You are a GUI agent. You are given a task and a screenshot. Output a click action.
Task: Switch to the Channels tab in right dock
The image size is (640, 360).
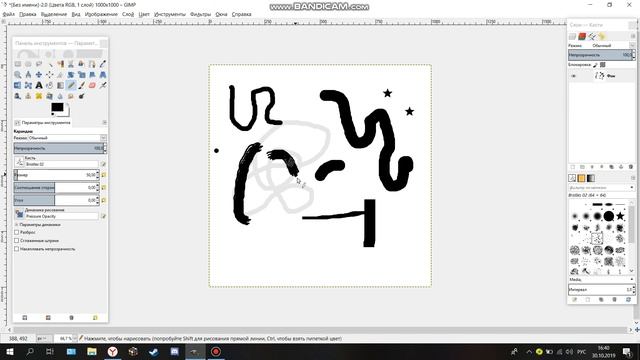pos(582,36)
